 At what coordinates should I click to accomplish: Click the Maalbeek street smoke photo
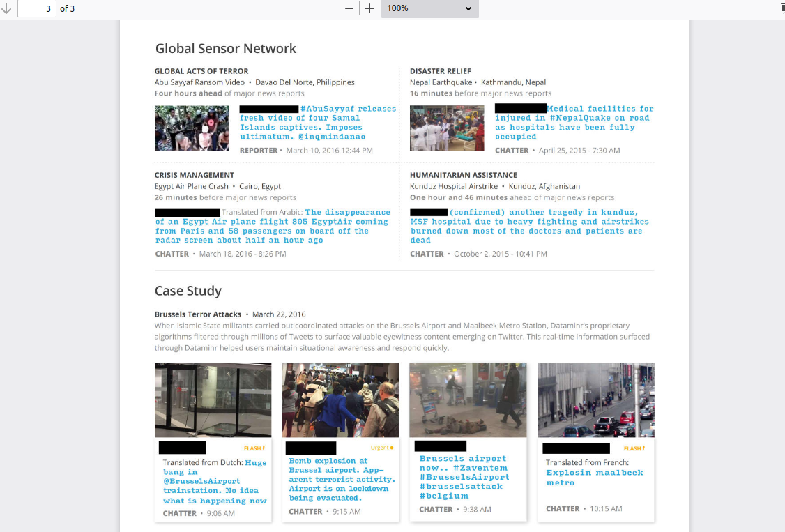[596, 400]
